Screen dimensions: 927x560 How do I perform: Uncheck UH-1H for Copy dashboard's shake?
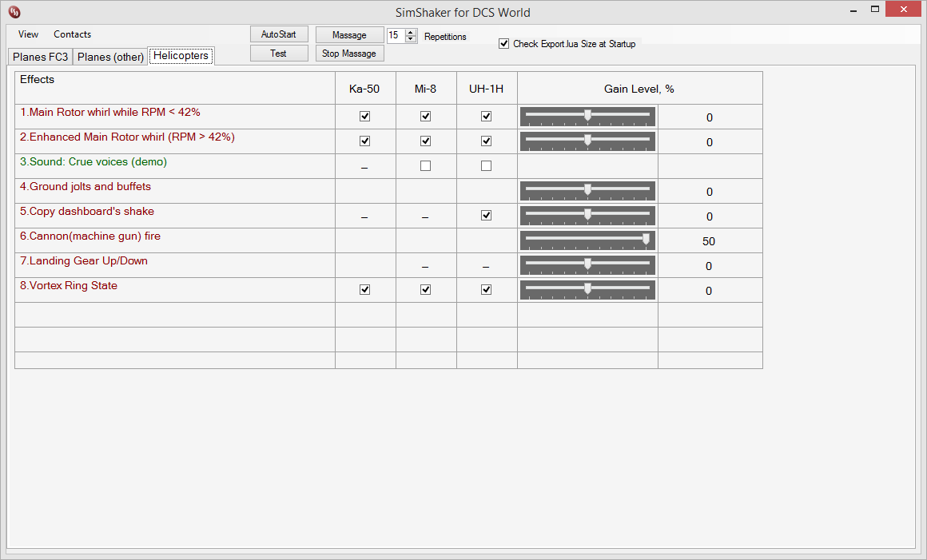click(x=487, y=216)
